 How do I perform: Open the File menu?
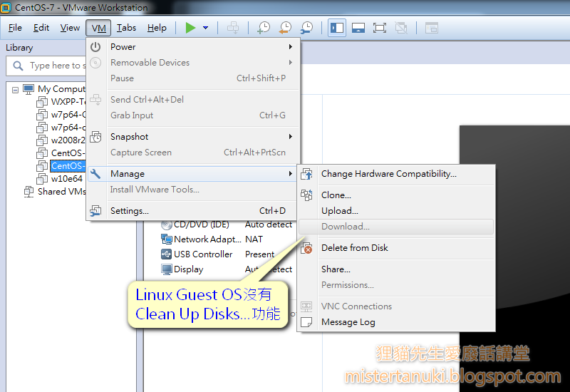pos(15,28)
